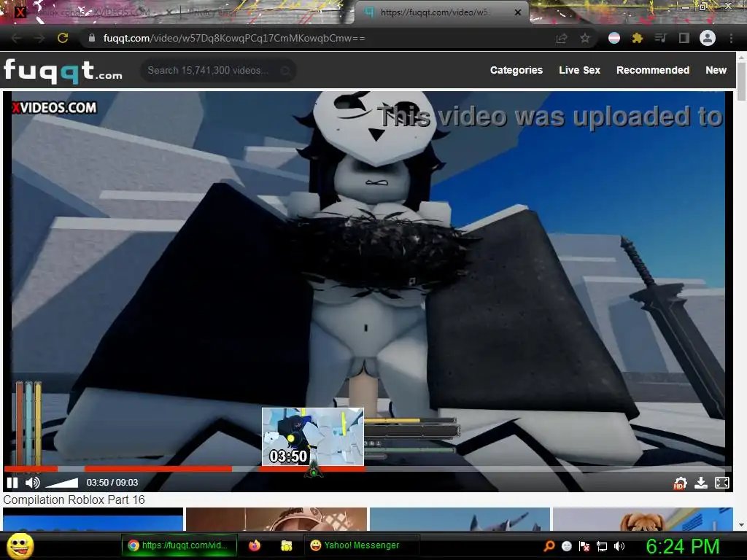
Task: Open the Extensions puzzle piece menu
Action: coord(638,38)
